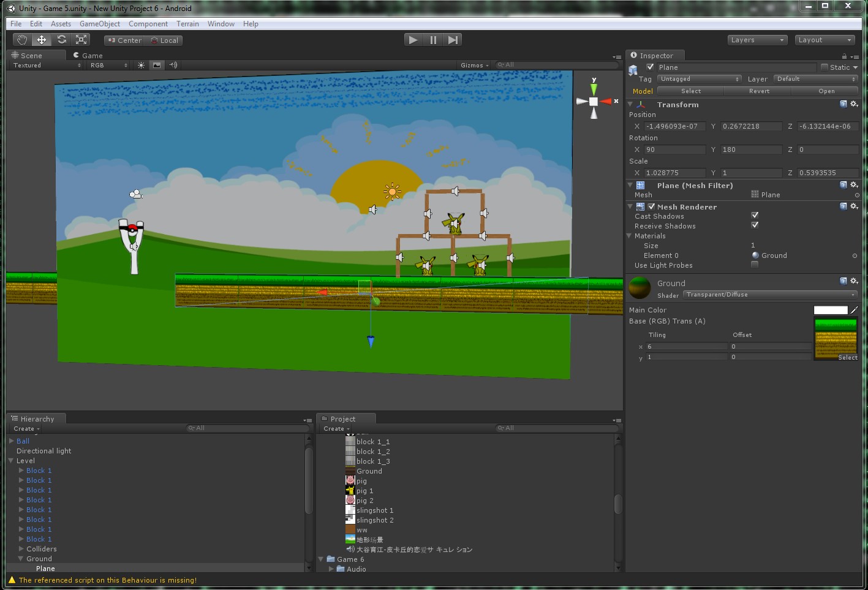Select the Scale tool

click(x=81, y=40)
